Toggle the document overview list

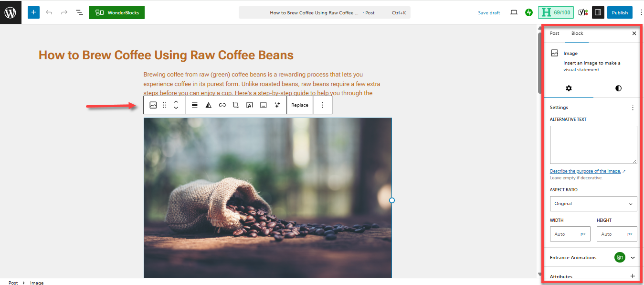click(79, 12)
